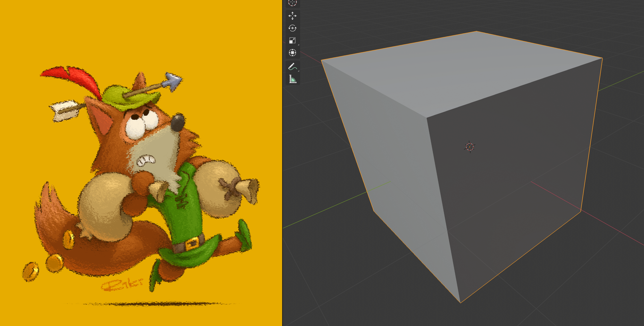Choose the Transform tool
The height and width of the screenshot is (326, 644).
pyautogui.click(x=293, y=53)
